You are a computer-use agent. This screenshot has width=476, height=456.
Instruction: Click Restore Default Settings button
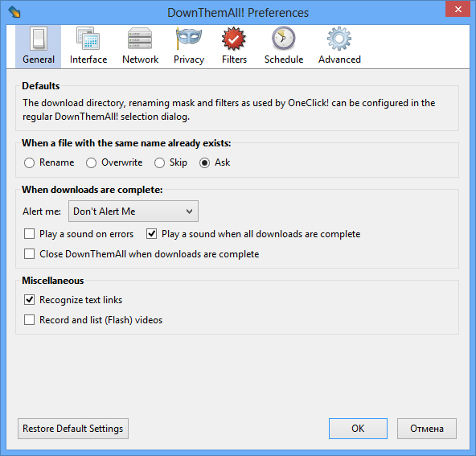[73, 429]
